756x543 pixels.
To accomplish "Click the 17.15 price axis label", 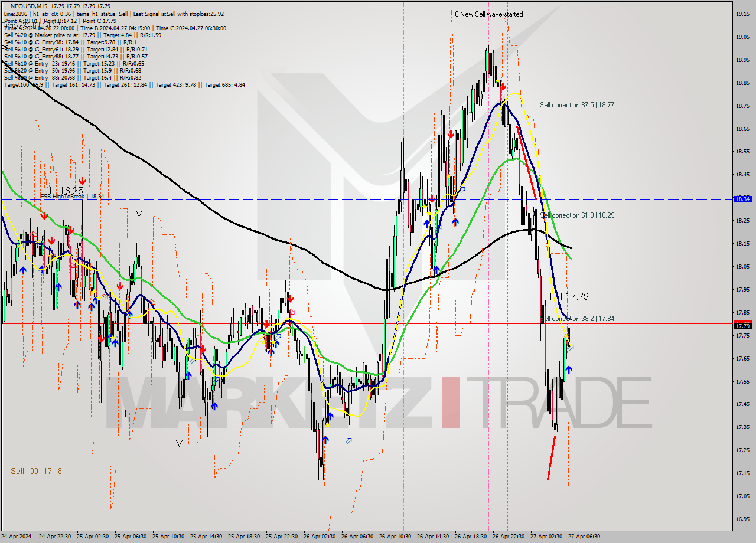I will pyautogui.click(x=742, y=473).
